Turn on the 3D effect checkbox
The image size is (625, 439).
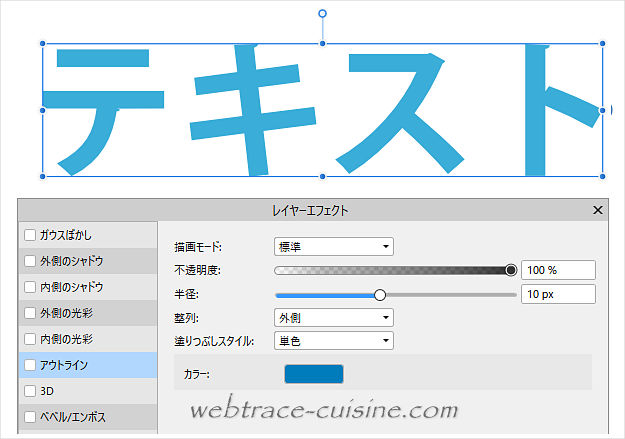point(30,391)
